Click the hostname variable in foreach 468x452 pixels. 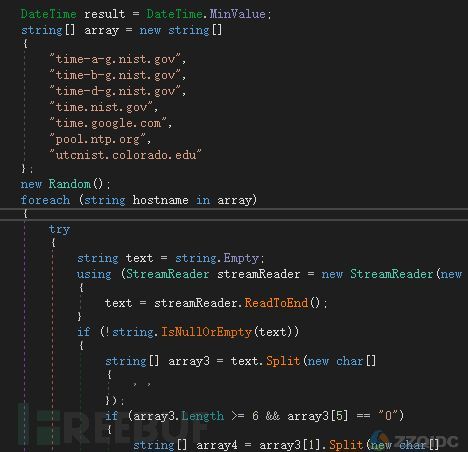tap(160, 200)
